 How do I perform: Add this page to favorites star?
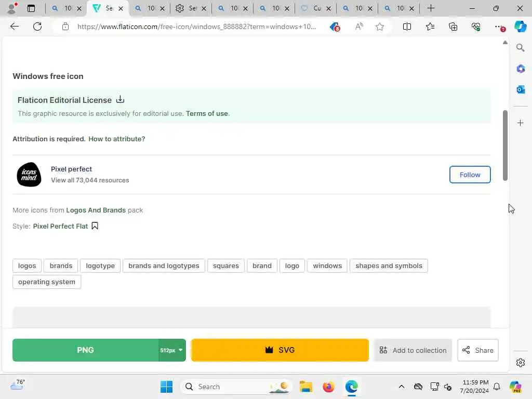(380, 26)
